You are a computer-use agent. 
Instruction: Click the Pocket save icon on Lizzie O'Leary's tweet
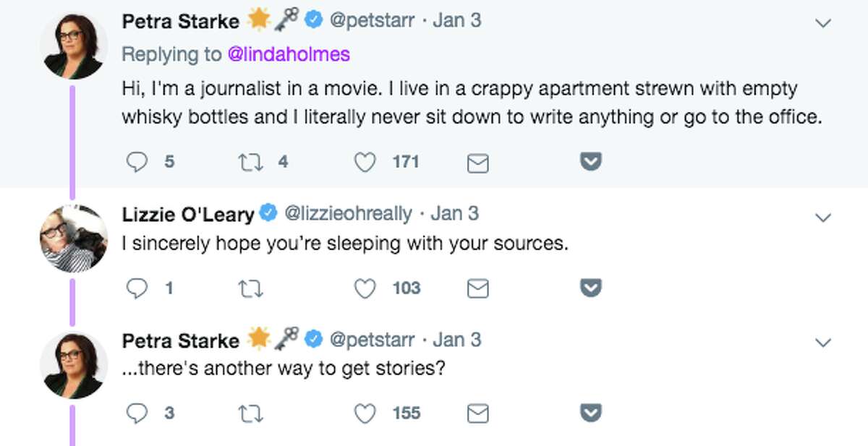[x=590, y=287]
